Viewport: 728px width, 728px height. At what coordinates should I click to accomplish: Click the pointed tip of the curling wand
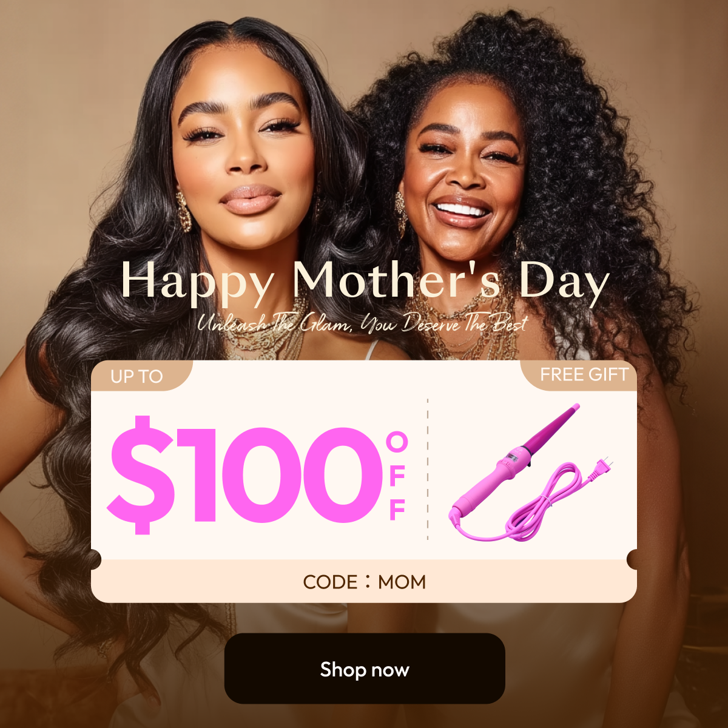coord(575,407)
